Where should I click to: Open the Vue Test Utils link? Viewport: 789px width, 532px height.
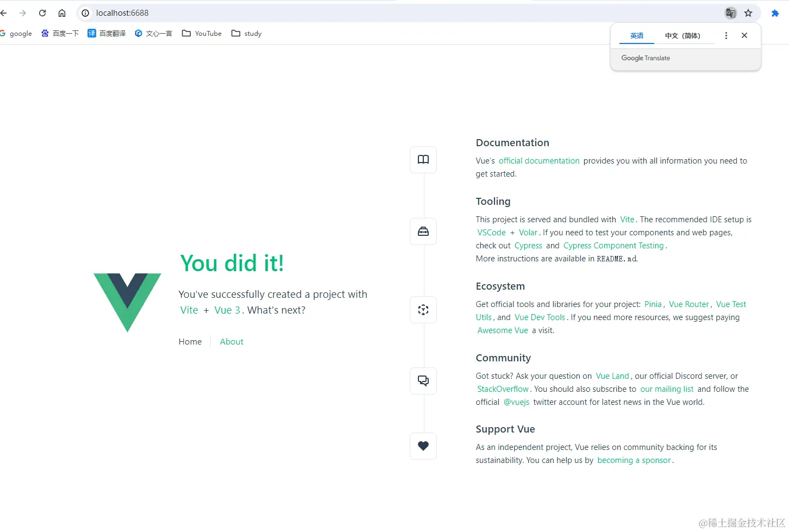731,304
